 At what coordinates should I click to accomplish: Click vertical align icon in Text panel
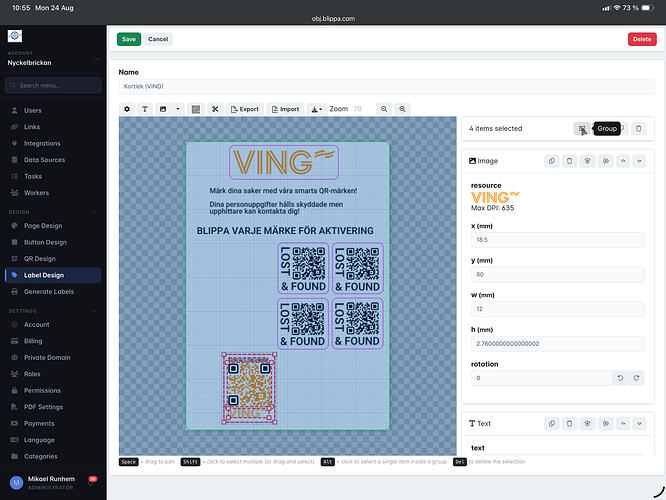pyautogui.click(x=606, y=424)
